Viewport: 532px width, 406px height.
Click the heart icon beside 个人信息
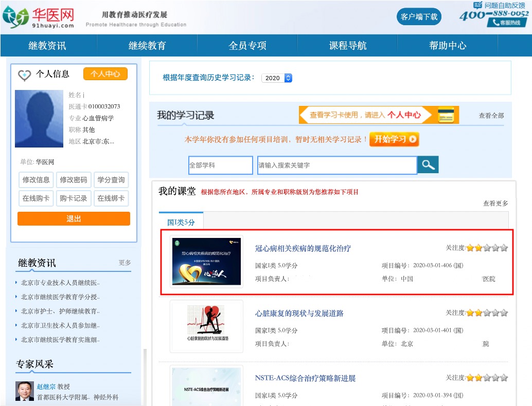[24, 75]
